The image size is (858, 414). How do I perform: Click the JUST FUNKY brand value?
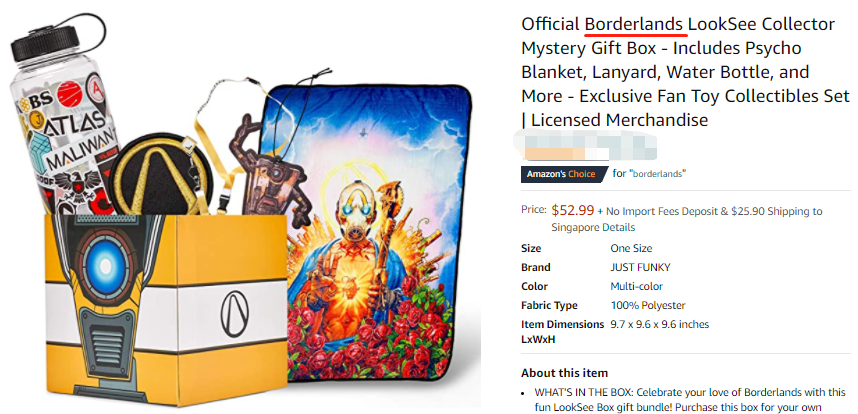coord(640,267)
